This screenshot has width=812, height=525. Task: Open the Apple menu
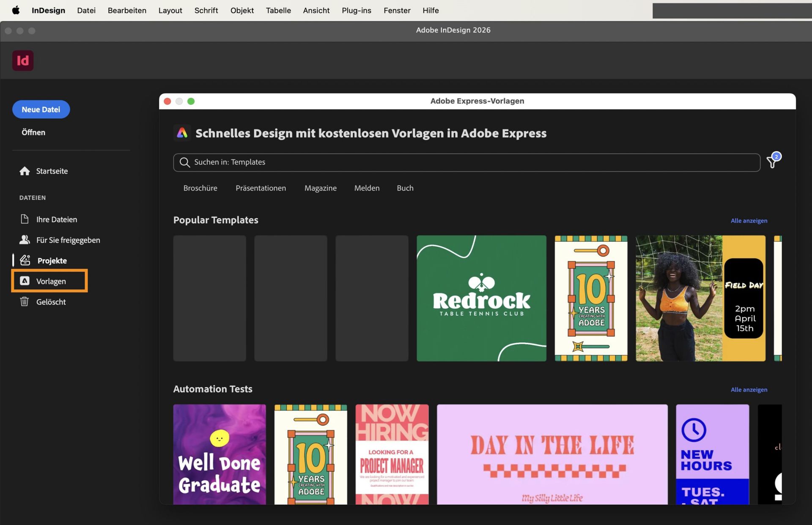(16, 10)
